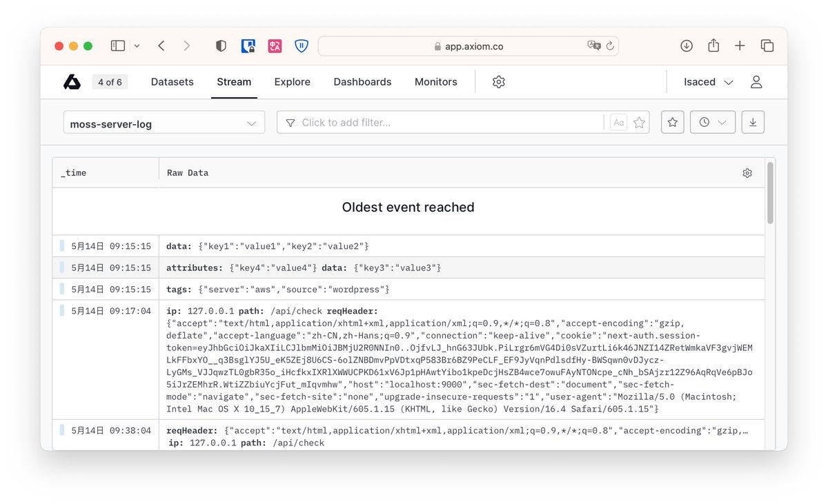Screen dimensions: 828x504
Task: Toggle the Aa case-sensitivity button
Action: point(618,123)
